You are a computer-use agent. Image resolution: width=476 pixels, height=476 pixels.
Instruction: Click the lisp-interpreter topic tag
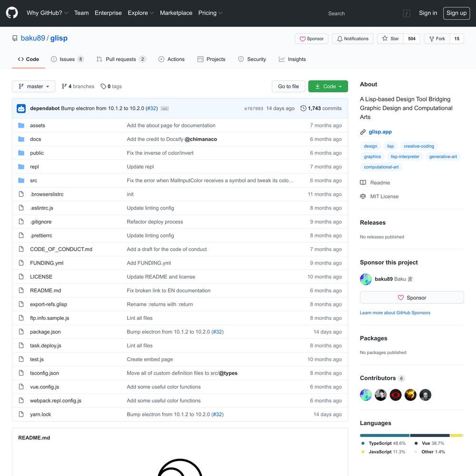pyautogui.click(x=405, y=157)
